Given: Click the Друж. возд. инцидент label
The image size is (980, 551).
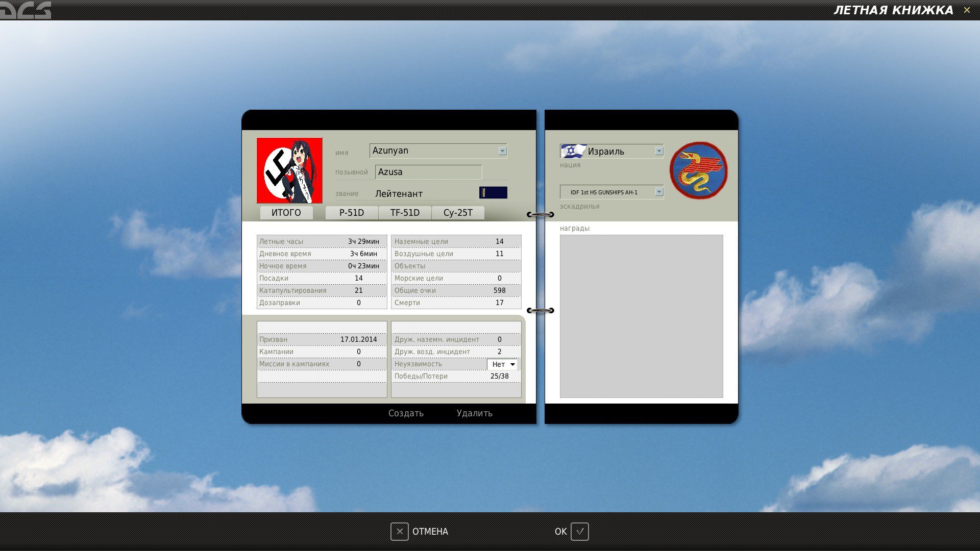Looking at the screenshot, I should (x=432, y=352).
